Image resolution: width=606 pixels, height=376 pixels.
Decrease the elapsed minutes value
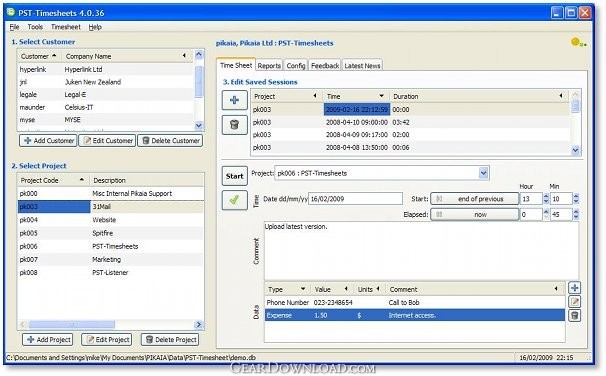pos(576,217)
